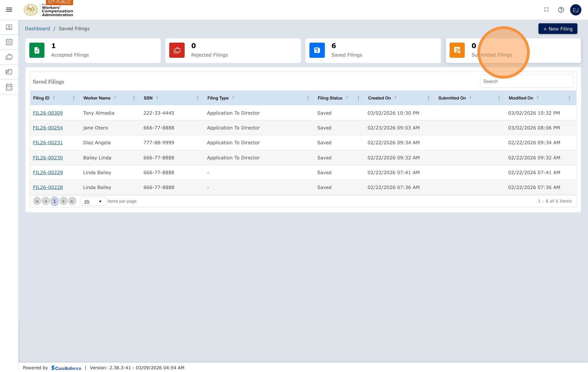Viewport: 588px width, 372px height.
Task: Go to first page pager button
Action: point(37,201)
